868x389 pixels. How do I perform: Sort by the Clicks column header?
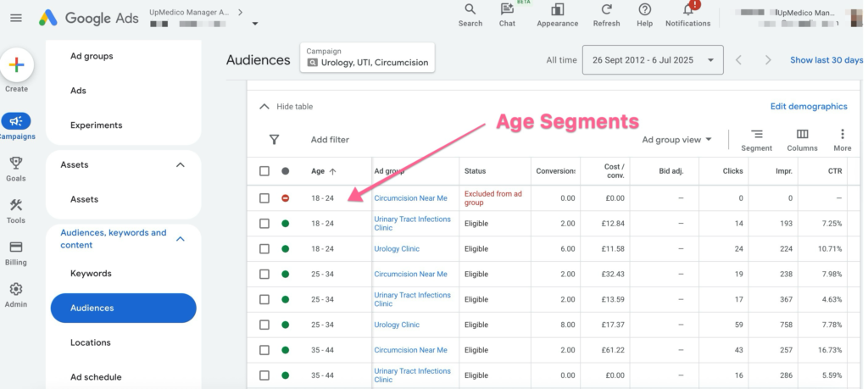732,171
